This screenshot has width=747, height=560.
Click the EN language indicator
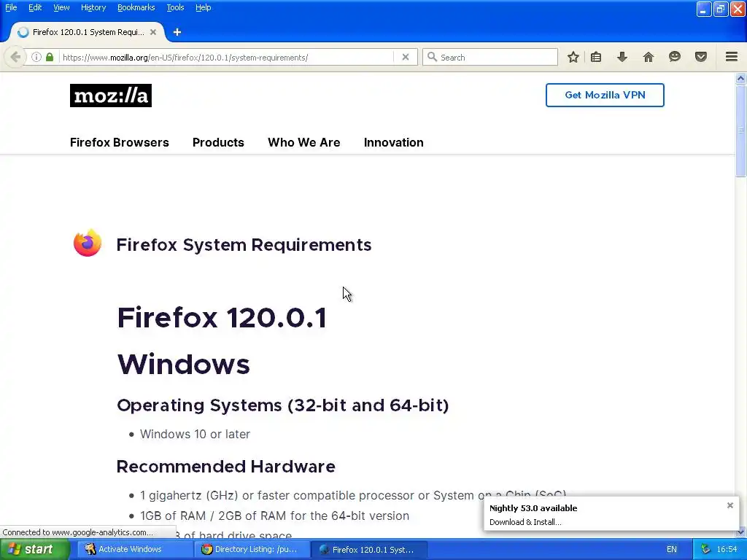pos(671,549)
